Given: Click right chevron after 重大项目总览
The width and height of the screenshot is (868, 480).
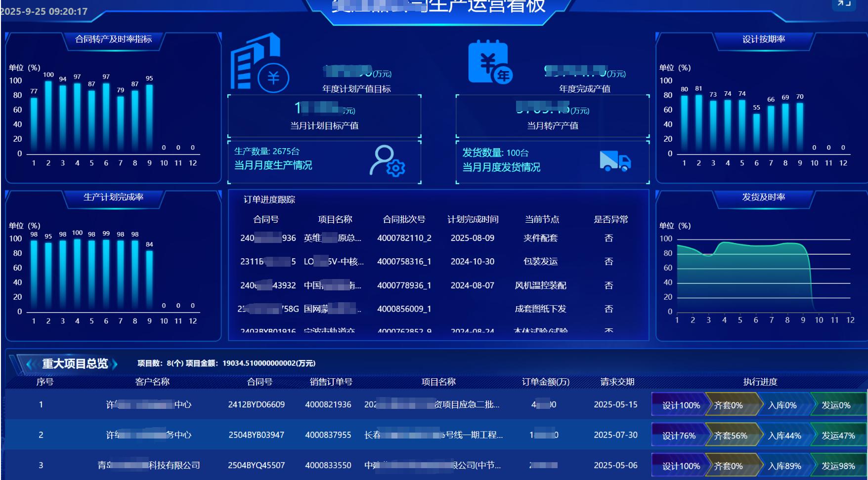Looking at the screenshot, I should coord(115,364).
